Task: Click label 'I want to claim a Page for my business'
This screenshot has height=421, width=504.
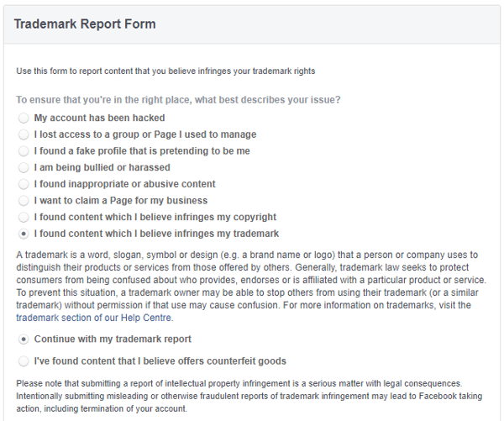Action: pyautogui.click(x=120, y=200)
